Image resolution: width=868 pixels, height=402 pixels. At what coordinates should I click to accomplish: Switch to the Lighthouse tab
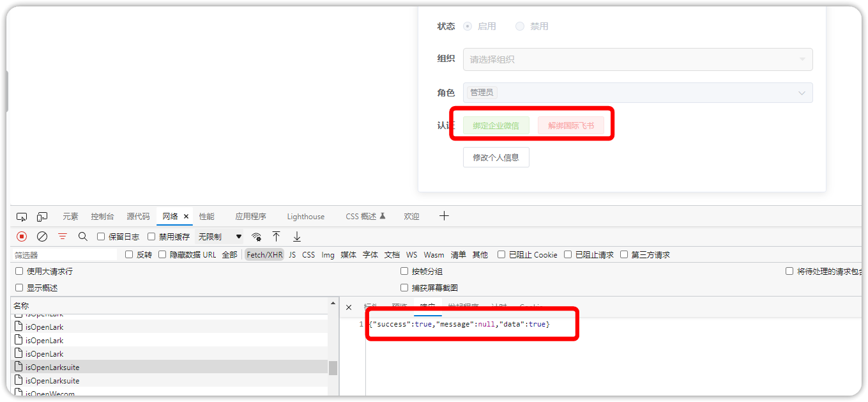click(x=306, y=217)
